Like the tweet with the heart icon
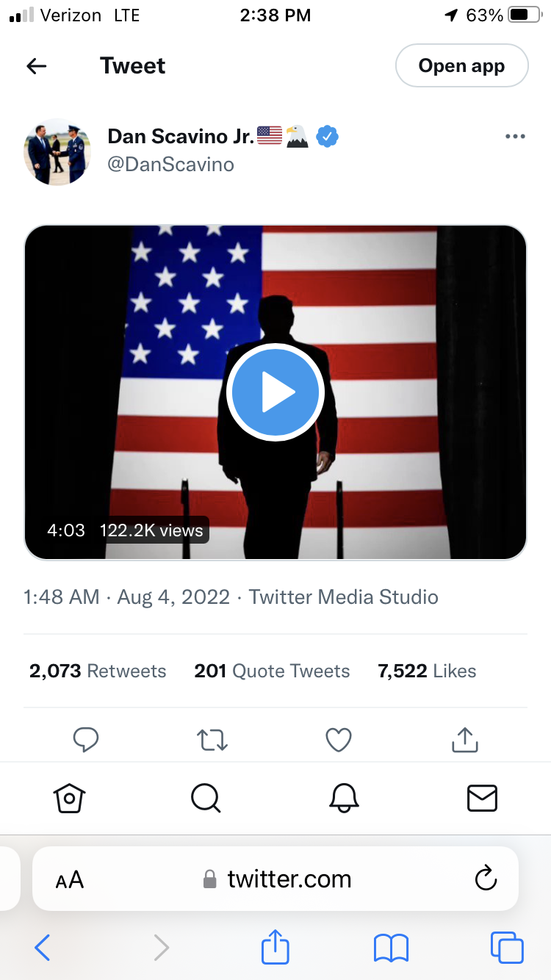Image resolution: width=551 pixels, height=980 pixels. [x=339, y=740]
